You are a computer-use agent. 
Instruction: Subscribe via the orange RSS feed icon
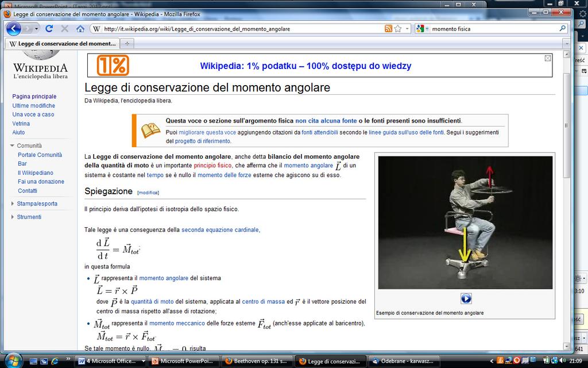389,29
